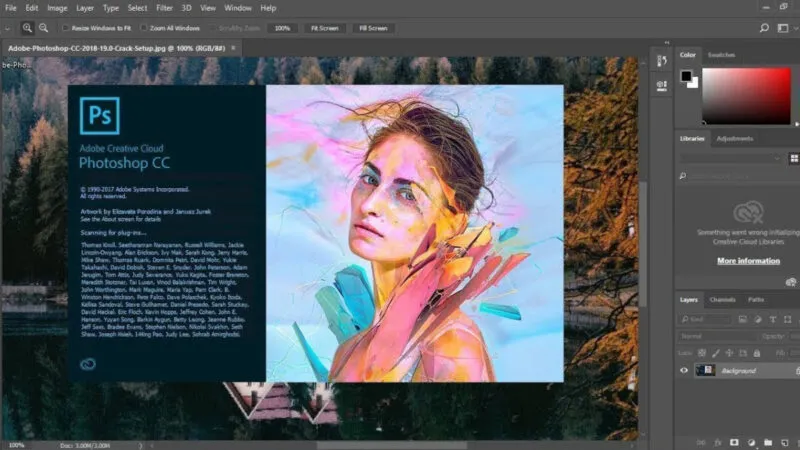This screenshot has width=800, height=450.
Task: Select the Zoom Out magnifier icon
Action: pos(44,28)
